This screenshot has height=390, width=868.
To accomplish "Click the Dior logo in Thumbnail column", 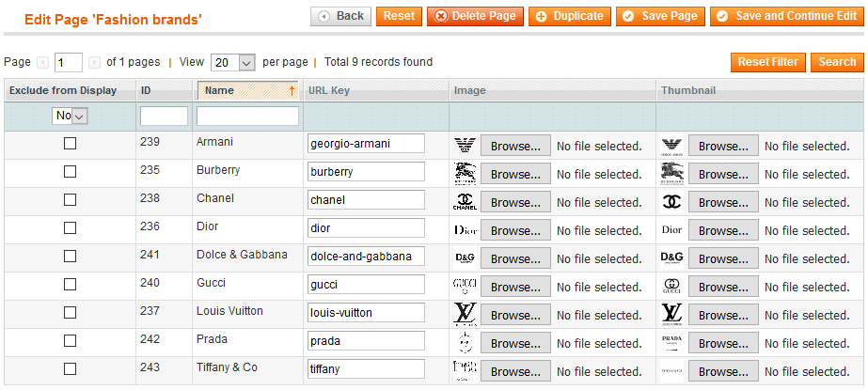I will tap(672, 230).
